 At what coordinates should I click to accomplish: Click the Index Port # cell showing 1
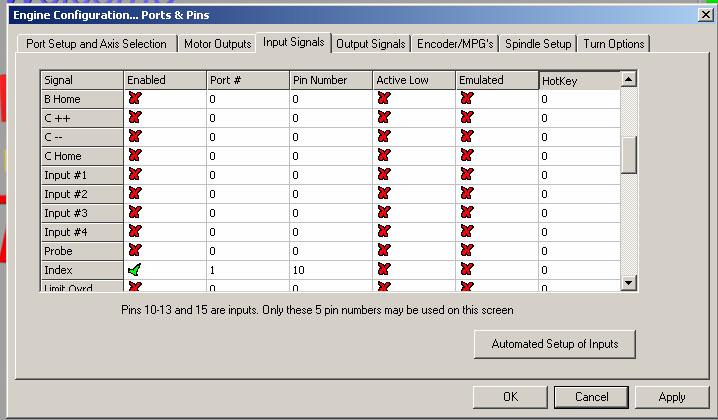248,270
